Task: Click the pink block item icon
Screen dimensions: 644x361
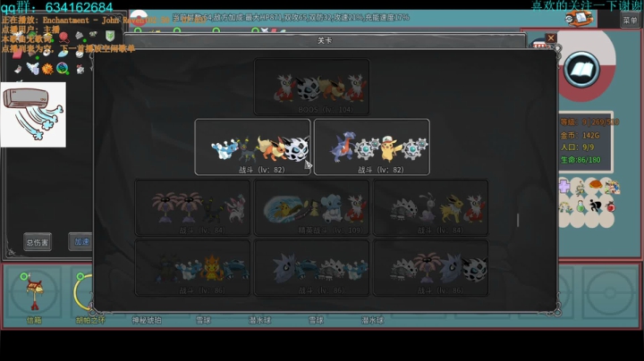Action: [17, 54]
